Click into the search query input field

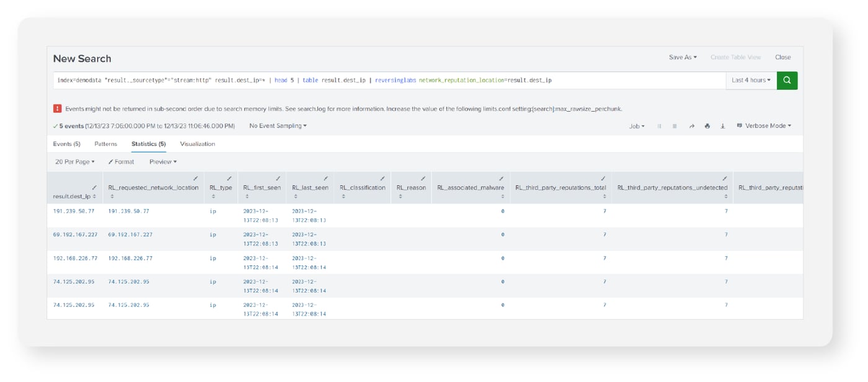(x=389, y=80)
